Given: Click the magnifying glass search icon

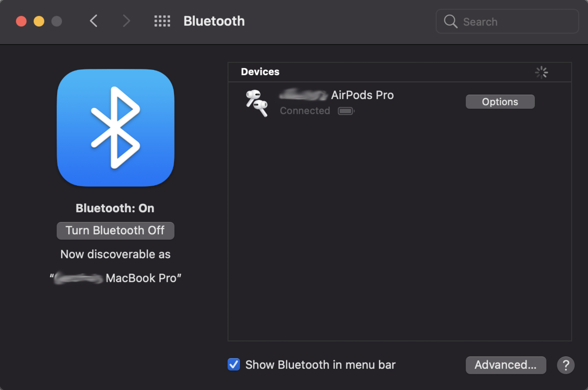Looking at the screenshot, I should pos(450,21).
